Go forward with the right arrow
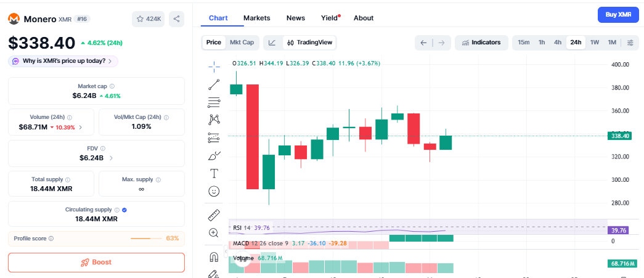 441,43
